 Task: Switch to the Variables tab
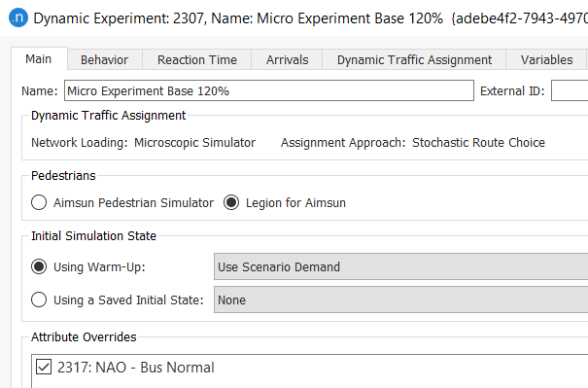pos(546,60)
